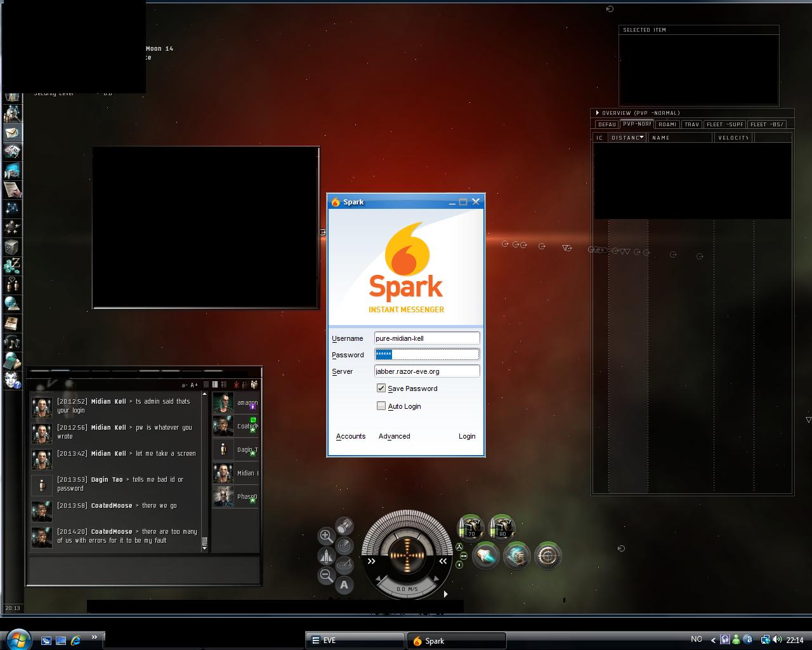Select Midian Kell in the chat member list

pos(235,473)
